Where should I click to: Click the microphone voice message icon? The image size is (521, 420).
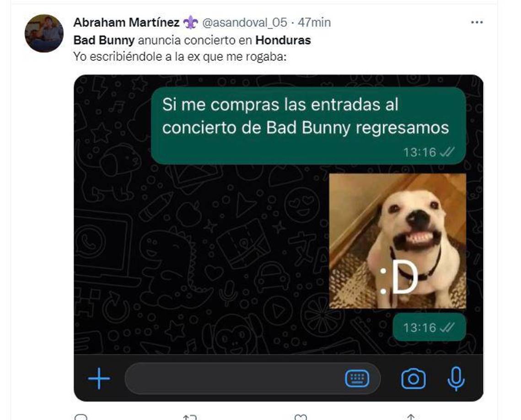(x=456, y=378)
